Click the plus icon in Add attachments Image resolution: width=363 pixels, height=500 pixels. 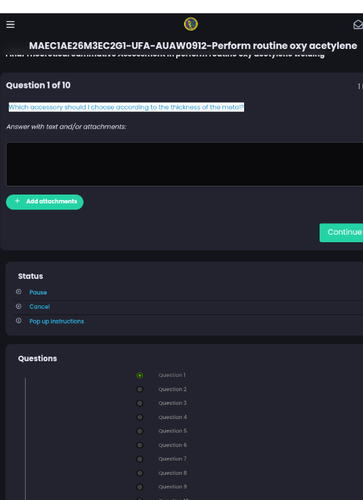pyautogui.click(x=17, y=201)
